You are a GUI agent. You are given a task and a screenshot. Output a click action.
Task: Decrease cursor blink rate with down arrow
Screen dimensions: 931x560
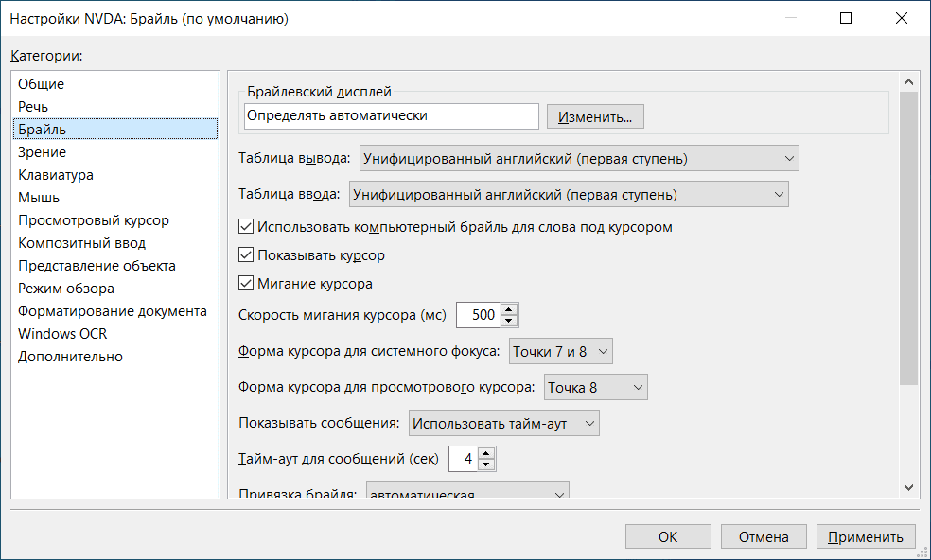pos(510,321)
